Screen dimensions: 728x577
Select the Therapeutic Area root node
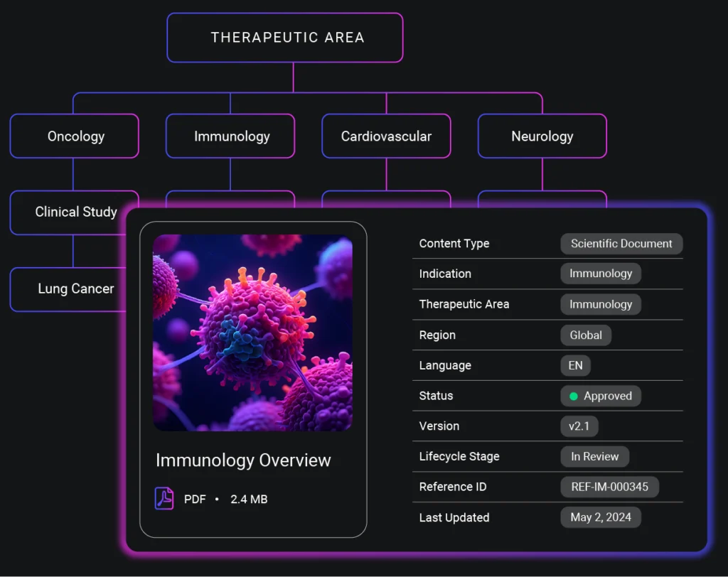pos(285,38)
